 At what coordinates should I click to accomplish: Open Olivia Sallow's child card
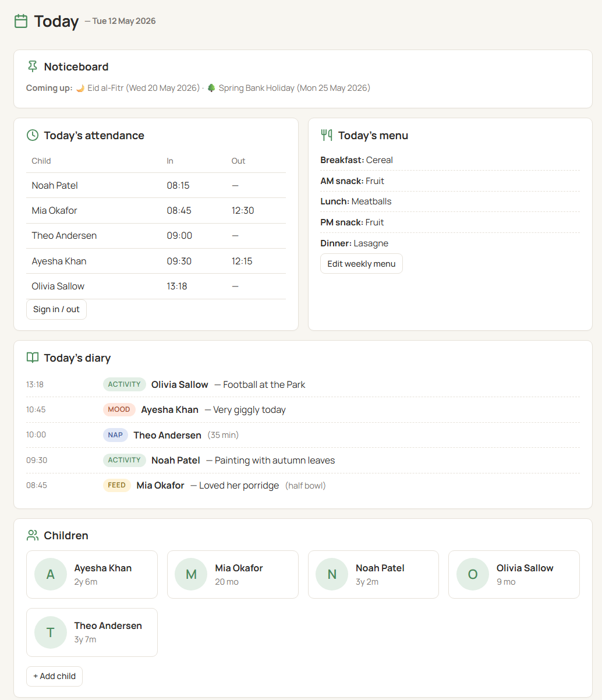[514, 574]
